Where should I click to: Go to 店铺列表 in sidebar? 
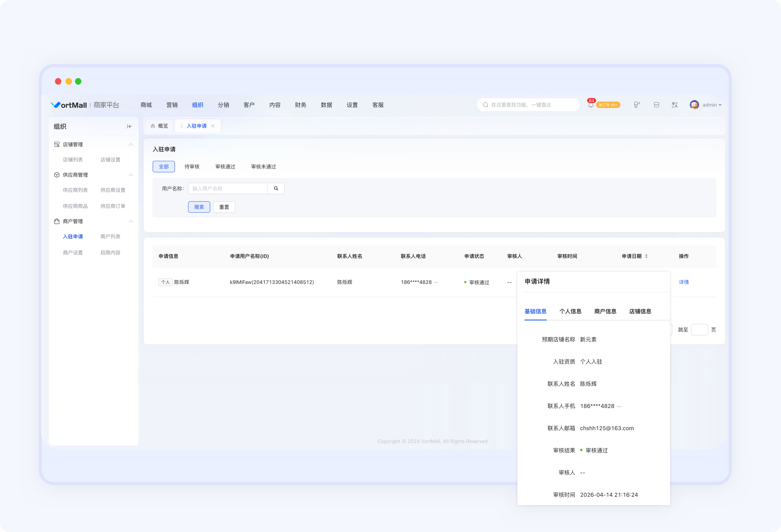point(73,160)
